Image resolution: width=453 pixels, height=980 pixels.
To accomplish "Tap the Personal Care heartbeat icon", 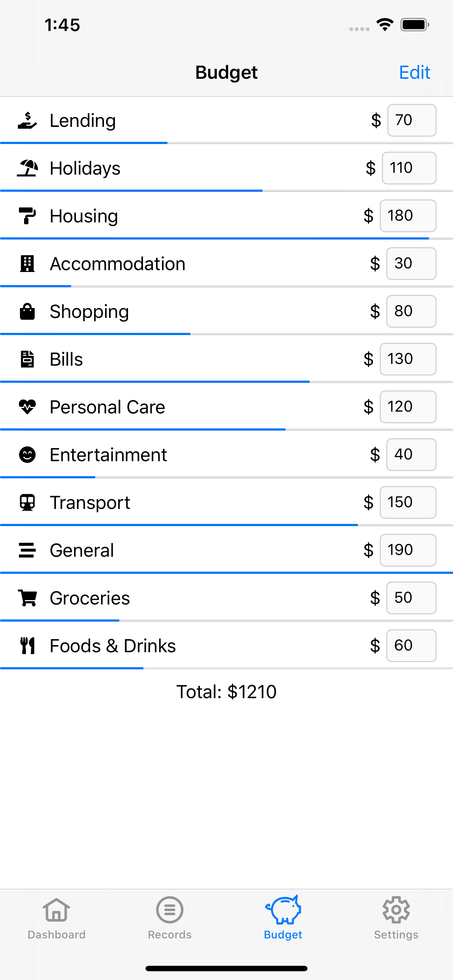I will pyautogui.click(x=27, y=407).
